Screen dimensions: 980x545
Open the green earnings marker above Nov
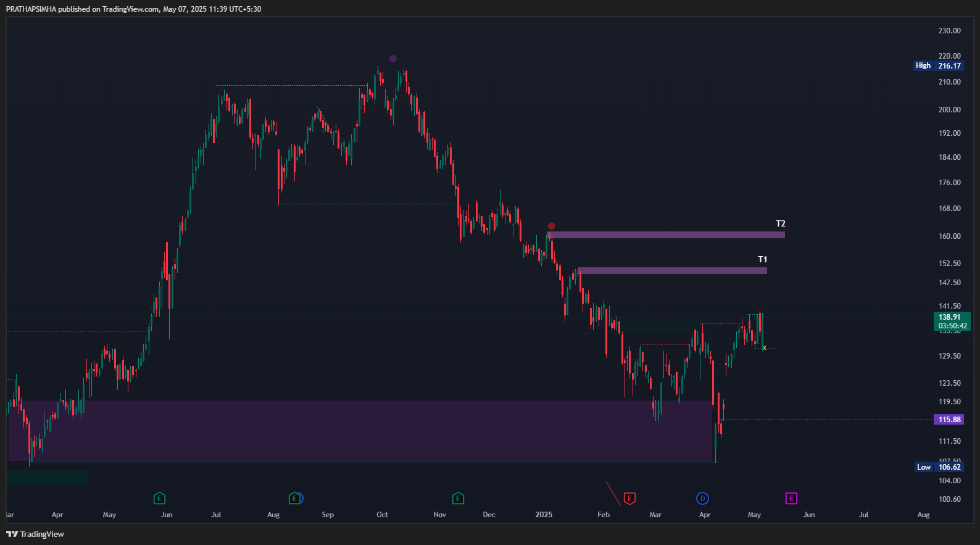coord(458,498)
